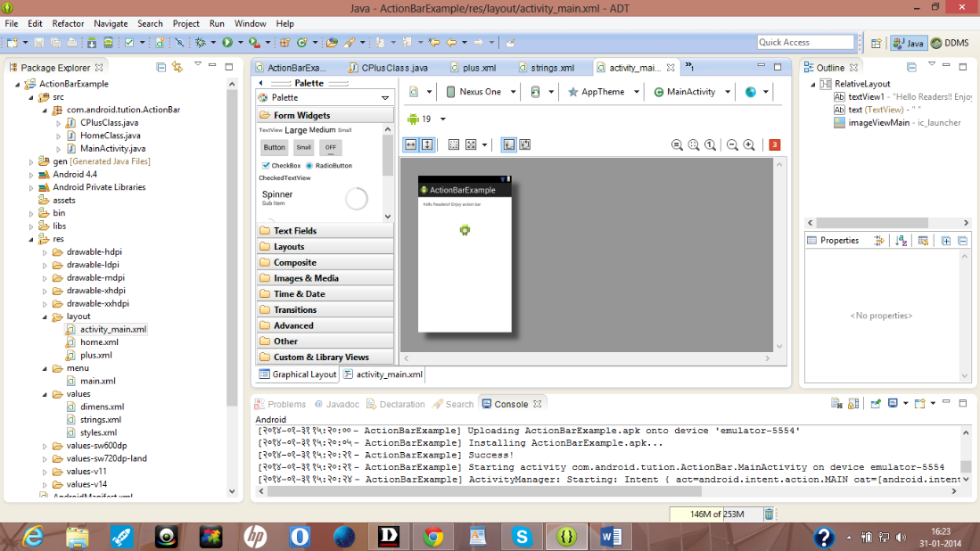The image size is (980, 551).
Task: Collapse the src folder in tree
Action: pos(31,97)
